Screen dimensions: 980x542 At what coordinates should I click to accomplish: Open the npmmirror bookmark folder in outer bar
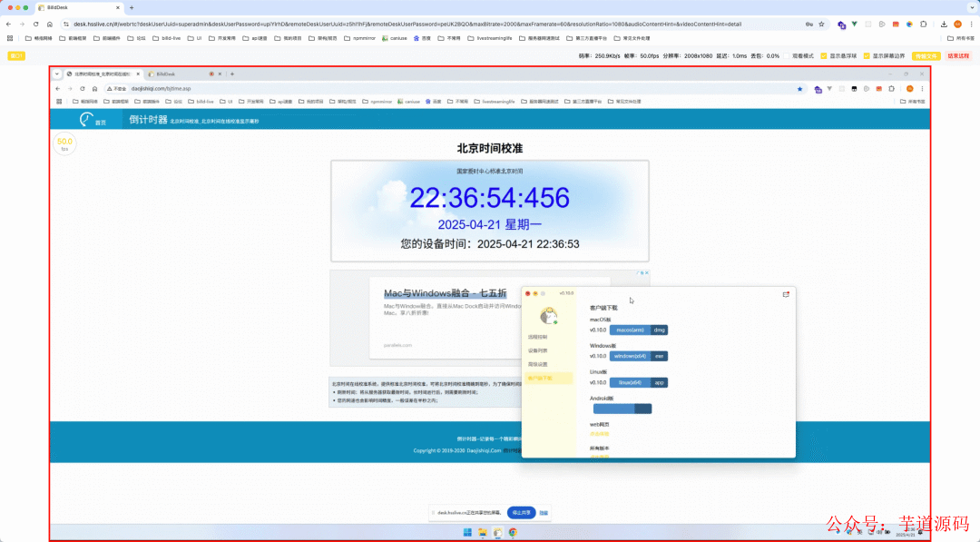pos(359,38)
